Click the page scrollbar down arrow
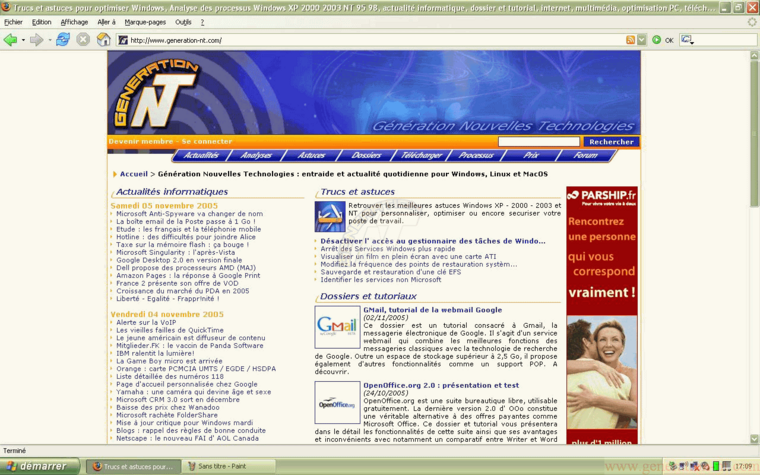760x475 pixels. pos(754,439)
